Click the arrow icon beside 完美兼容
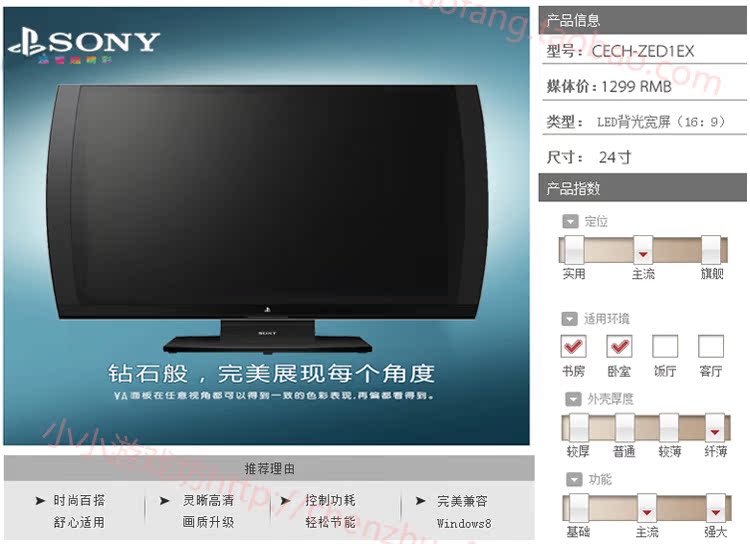The width and height of the screenshot is (750, 544). coord(420,501)
